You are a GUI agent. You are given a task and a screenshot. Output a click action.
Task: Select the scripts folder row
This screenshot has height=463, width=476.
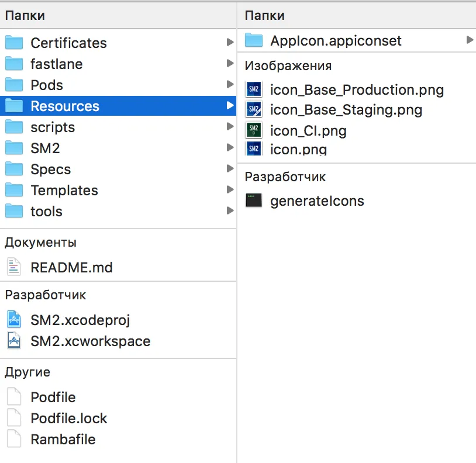coord(53,127)
